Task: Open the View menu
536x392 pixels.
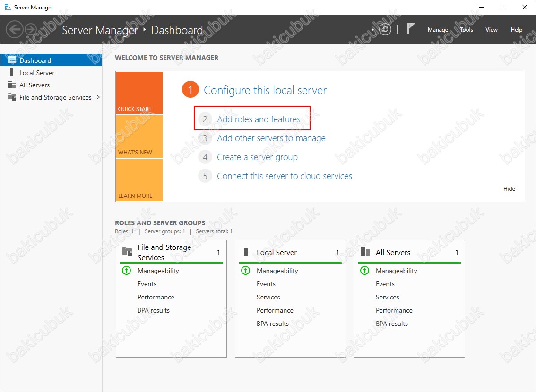Action: point(491,30)
